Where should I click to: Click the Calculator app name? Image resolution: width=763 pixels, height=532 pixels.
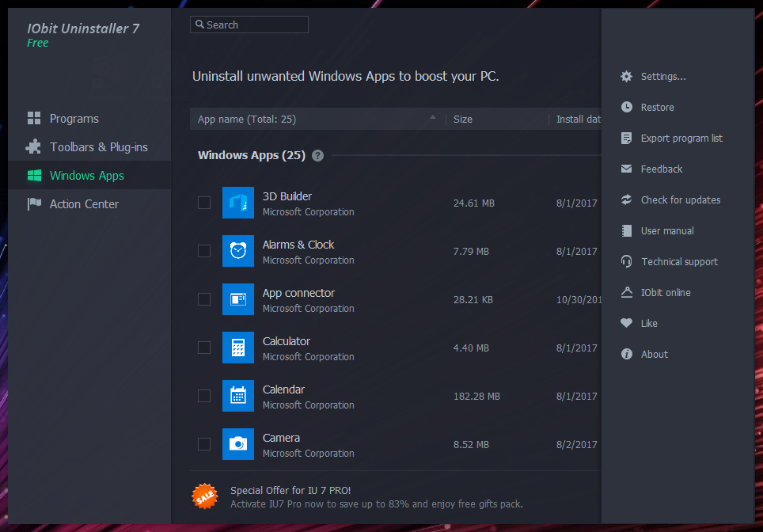tap(287, 340)
